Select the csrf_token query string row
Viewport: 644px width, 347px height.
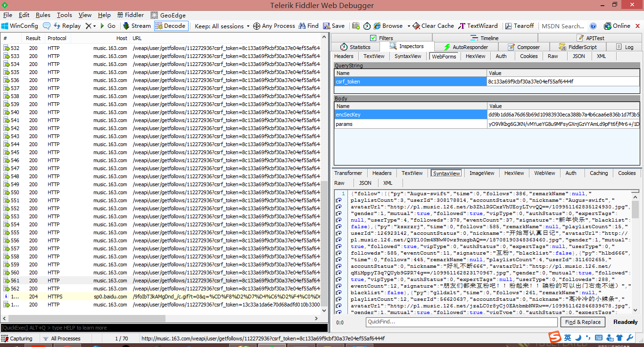pos(487,82)
